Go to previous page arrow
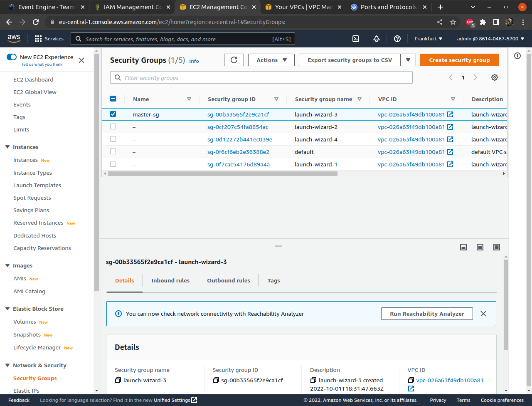532x406 pixels. (451, 77)
